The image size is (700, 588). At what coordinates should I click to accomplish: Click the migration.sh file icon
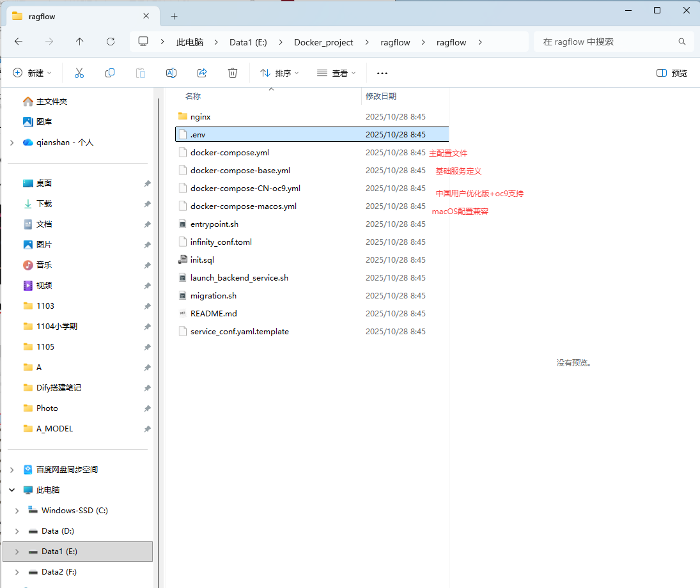pyautogui.click(x=183, y=295)
